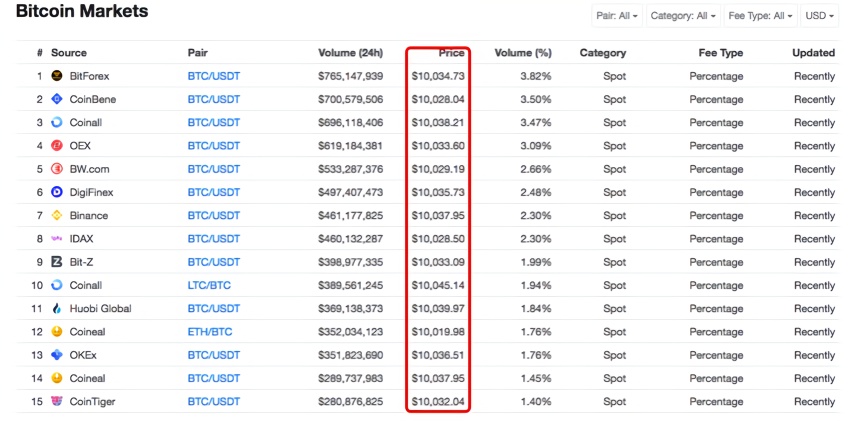Click the CoinTiger exchange logo icon
This screenshot has height=421, width=849.
[57, 402]
